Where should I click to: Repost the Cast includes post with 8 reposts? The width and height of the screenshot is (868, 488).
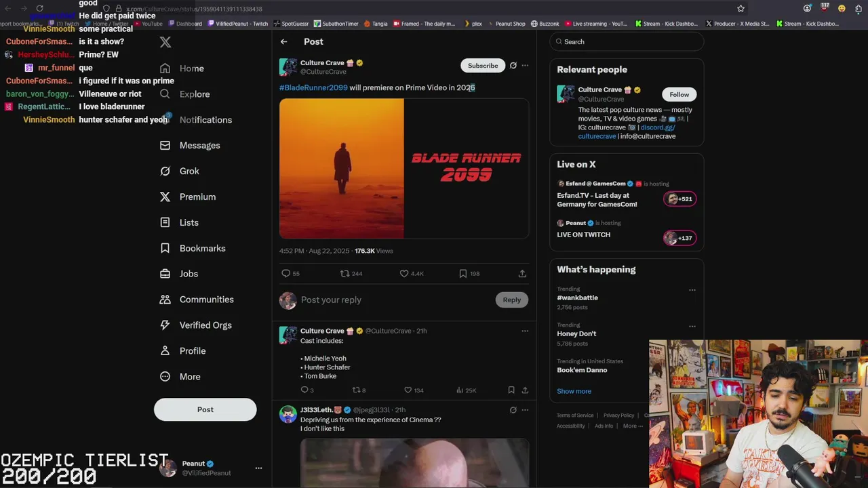click(356, 390)
